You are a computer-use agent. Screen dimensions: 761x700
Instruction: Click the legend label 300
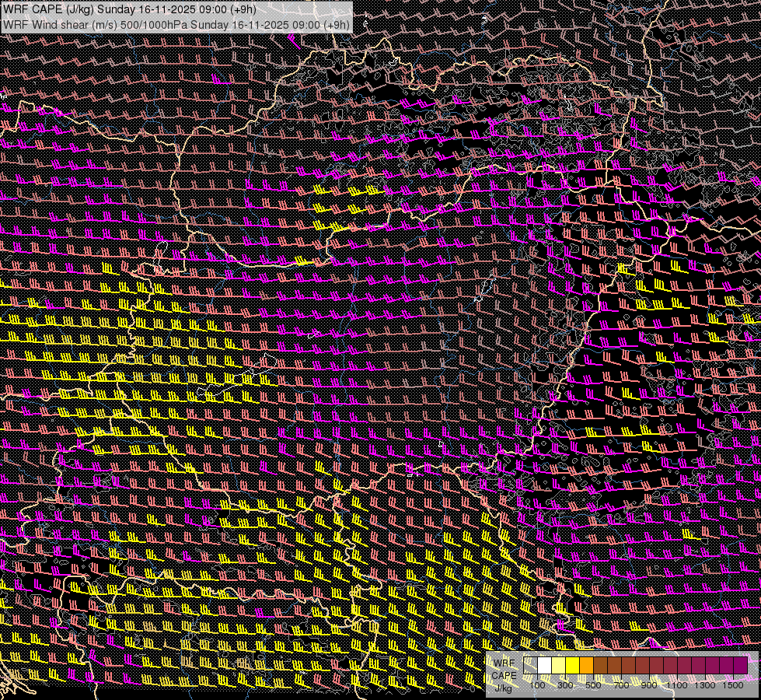click(x=565, y=685)
